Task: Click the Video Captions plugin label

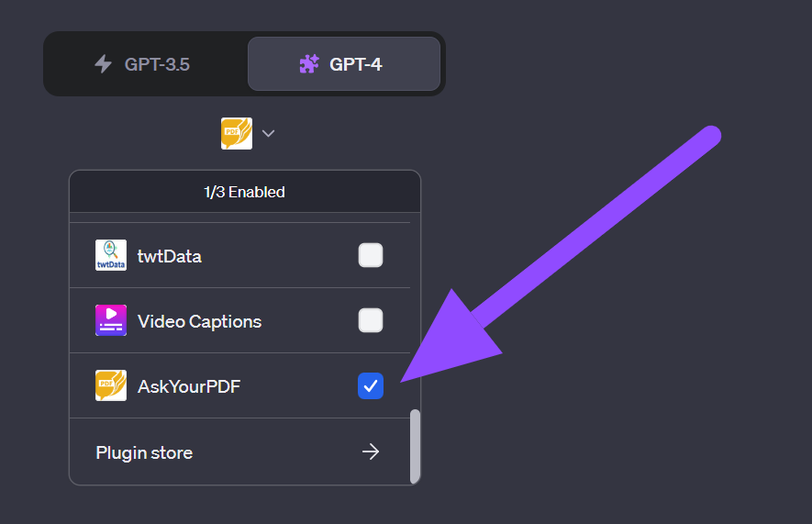Action: (x=199, y=321)
